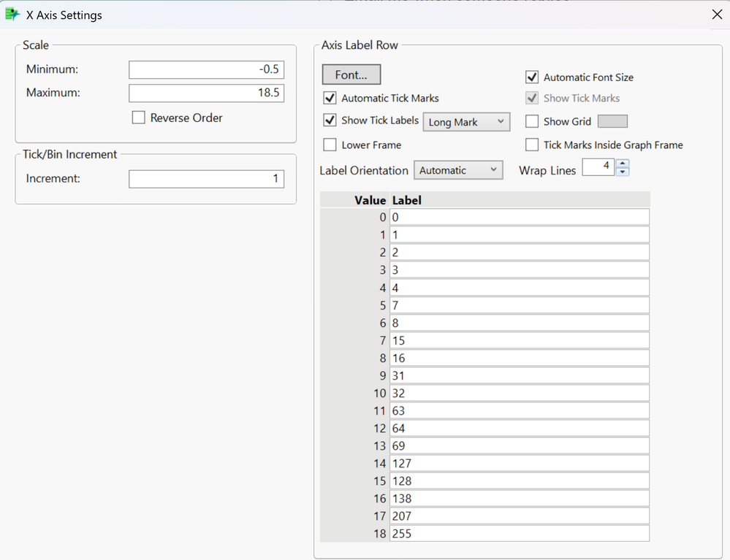This screenshot has width=730, height=560.
Task: Click the Wrap Lines up arrow
Action: 623,164
